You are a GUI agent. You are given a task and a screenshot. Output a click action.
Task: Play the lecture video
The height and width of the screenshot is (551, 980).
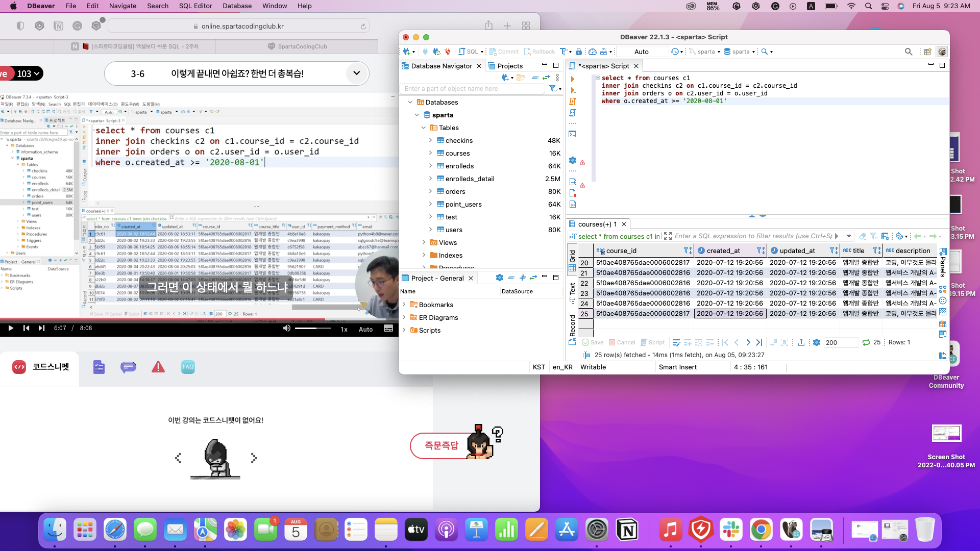[x=10, y=328]
